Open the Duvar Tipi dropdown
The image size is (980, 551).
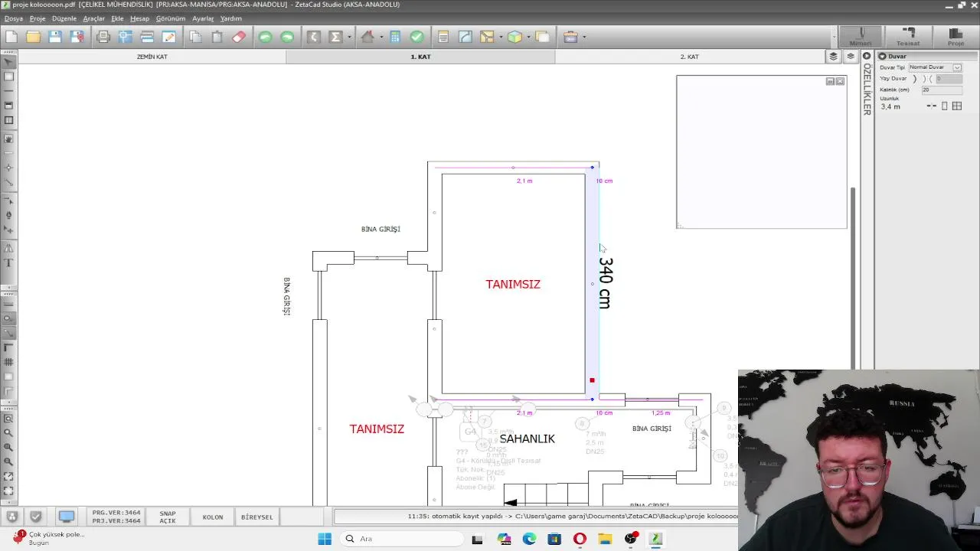pos(957,67)
